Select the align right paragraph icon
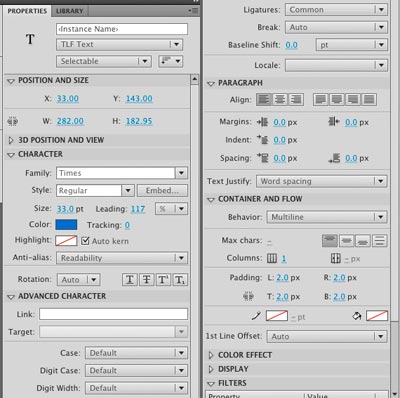The width and height of the screenshot is (400, 398). (x=296, y=99)
